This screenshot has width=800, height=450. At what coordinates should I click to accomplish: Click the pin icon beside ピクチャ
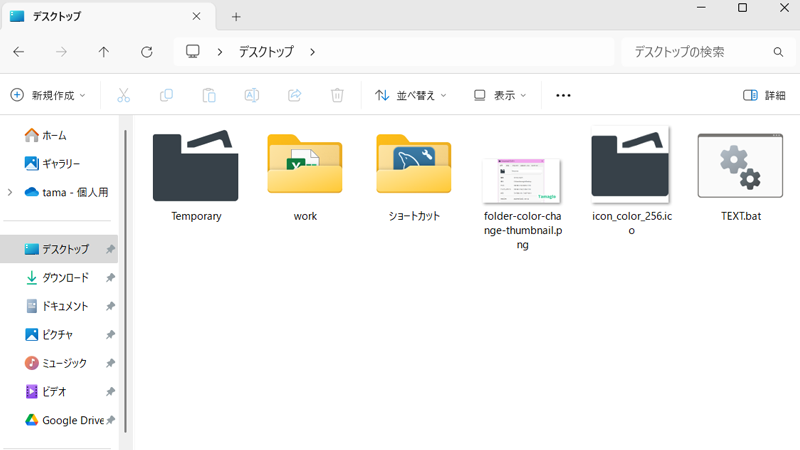110,335
